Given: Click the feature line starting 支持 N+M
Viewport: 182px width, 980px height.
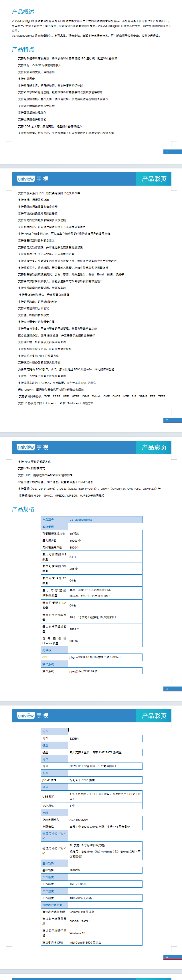Looking at the screenshot, I should pos(64,234).
